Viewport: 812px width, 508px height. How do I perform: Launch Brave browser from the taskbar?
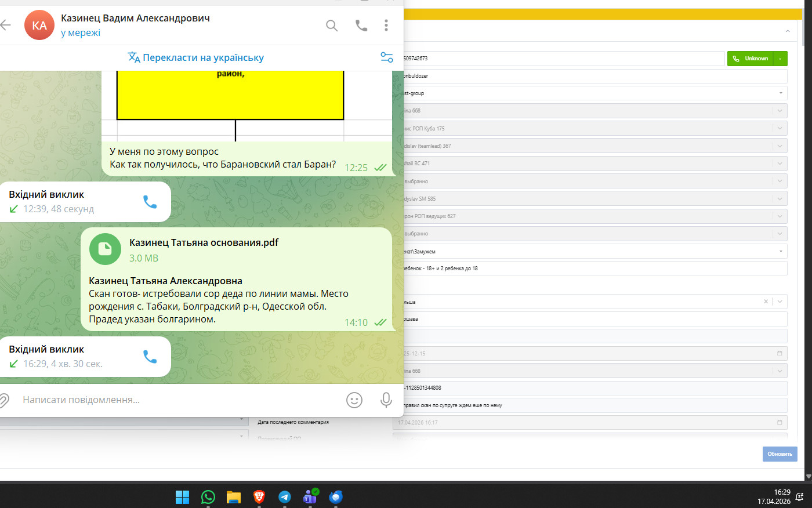pyautogui.click(x=259, y=497)
